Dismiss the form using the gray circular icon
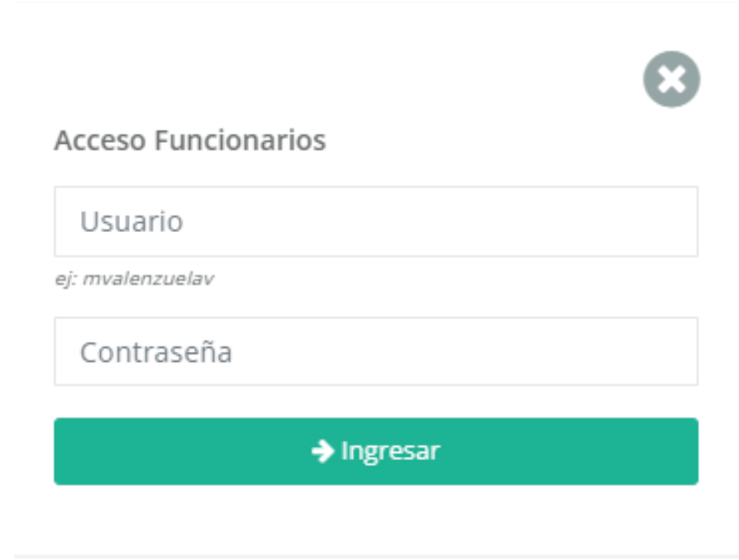This screenshot has height=560, width=739. [x=671, y=79]
